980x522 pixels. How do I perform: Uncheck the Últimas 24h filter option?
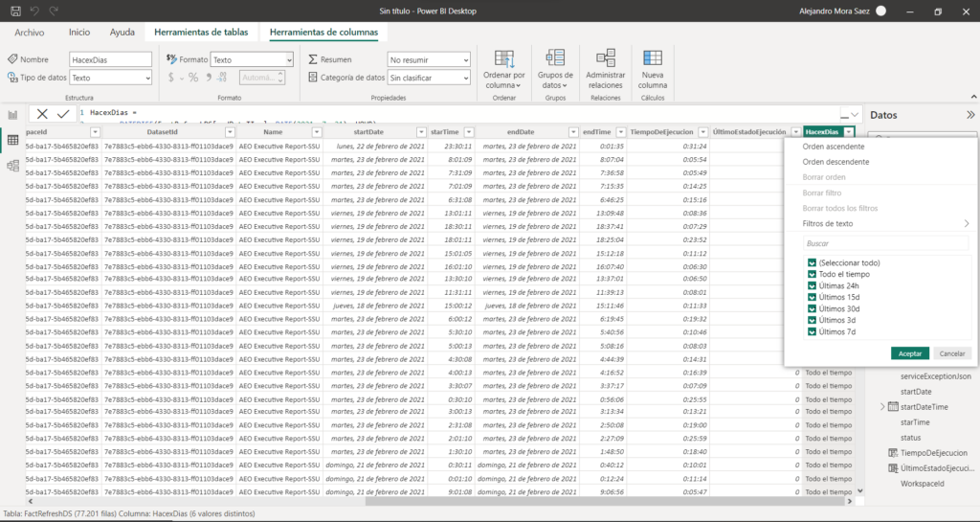812,285
